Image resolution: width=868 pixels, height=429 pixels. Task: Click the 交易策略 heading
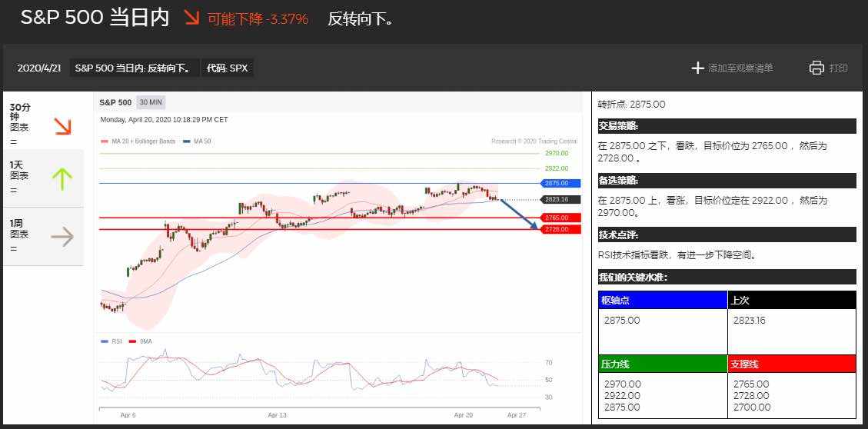(727, 126)
